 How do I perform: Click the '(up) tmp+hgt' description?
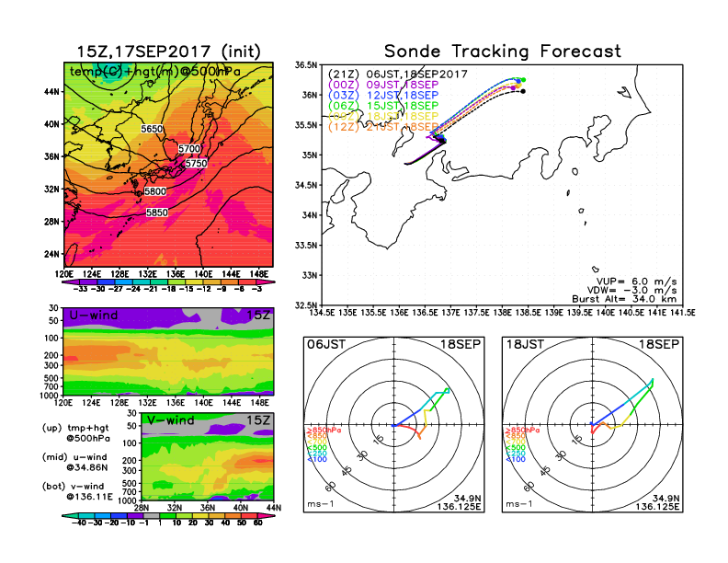click(x=75, y=428)
